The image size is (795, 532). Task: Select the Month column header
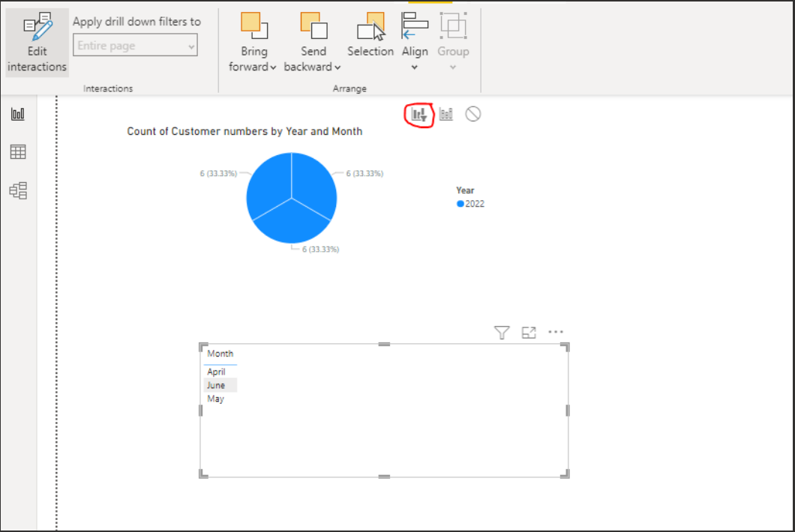click(220, 354)
